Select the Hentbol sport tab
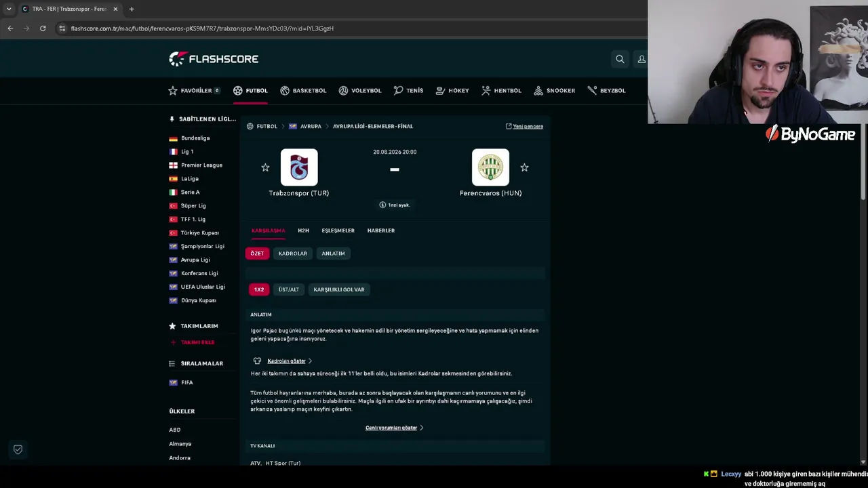Screen dimensions: 868x488 click(x=501, y=90)
